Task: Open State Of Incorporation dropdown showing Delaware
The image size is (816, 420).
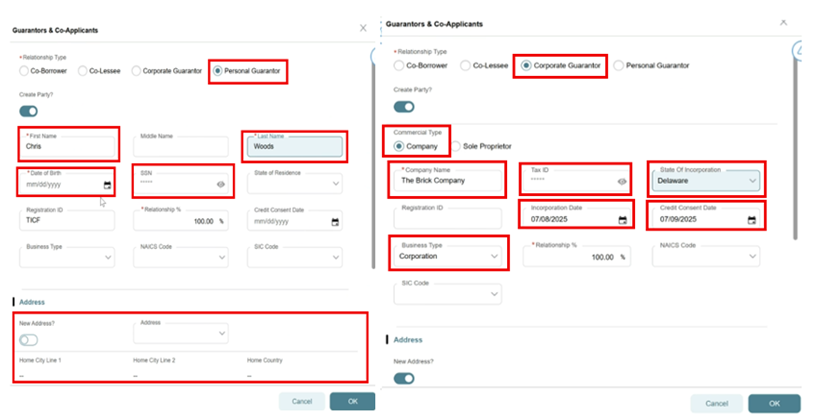Action: 750,182
